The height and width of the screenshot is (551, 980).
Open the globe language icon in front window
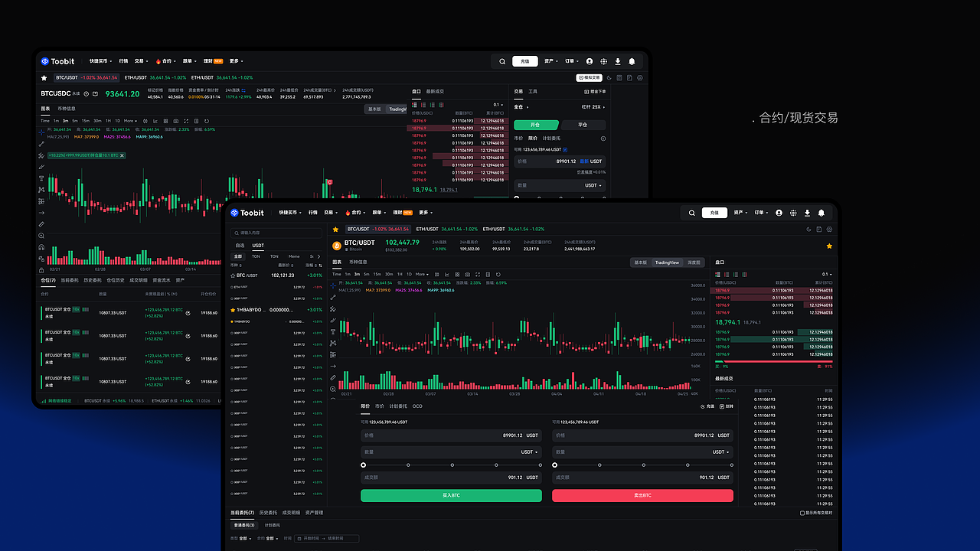point(793,213)
